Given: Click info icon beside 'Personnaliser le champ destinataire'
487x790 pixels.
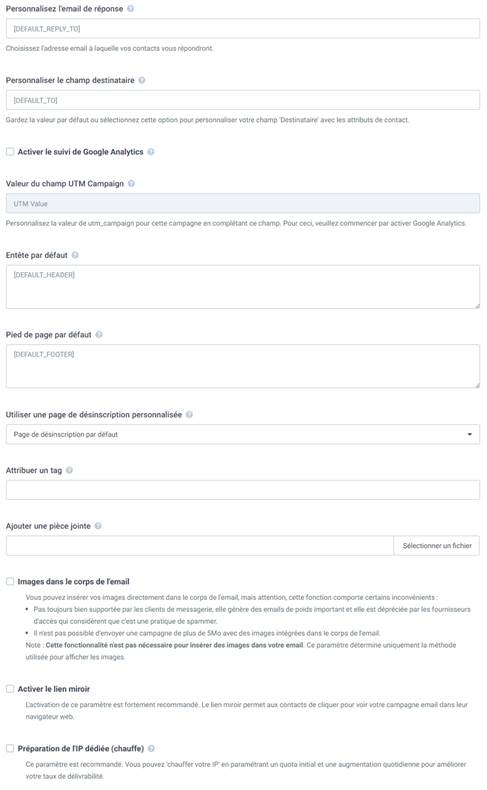Looking at the screenshot, I should point(142,80).
